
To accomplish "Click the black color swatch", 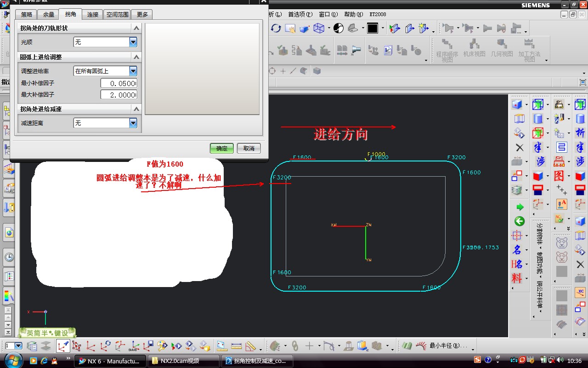I will 373,29.
